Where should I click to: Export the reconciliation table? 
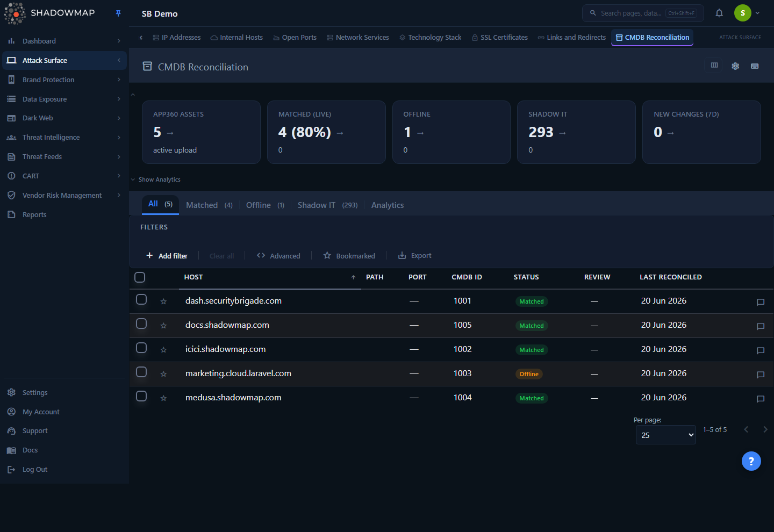click(415, 256)
